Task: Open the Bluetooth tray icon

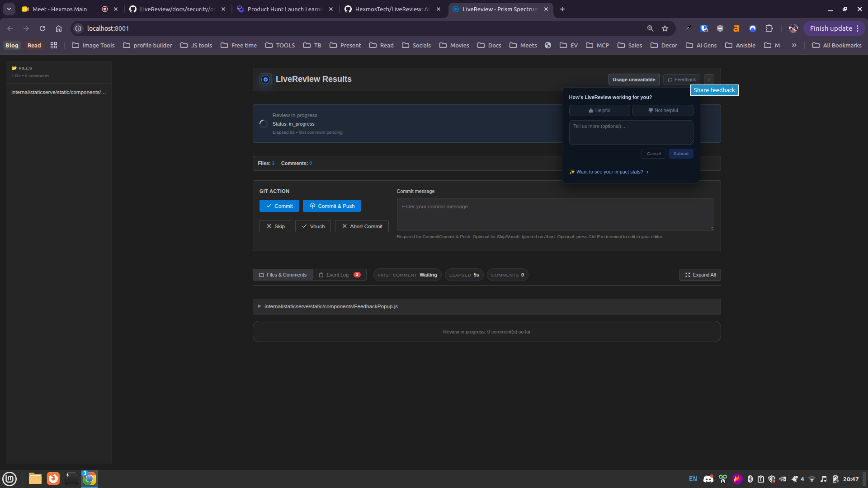Action: click(x=750, y=479)
